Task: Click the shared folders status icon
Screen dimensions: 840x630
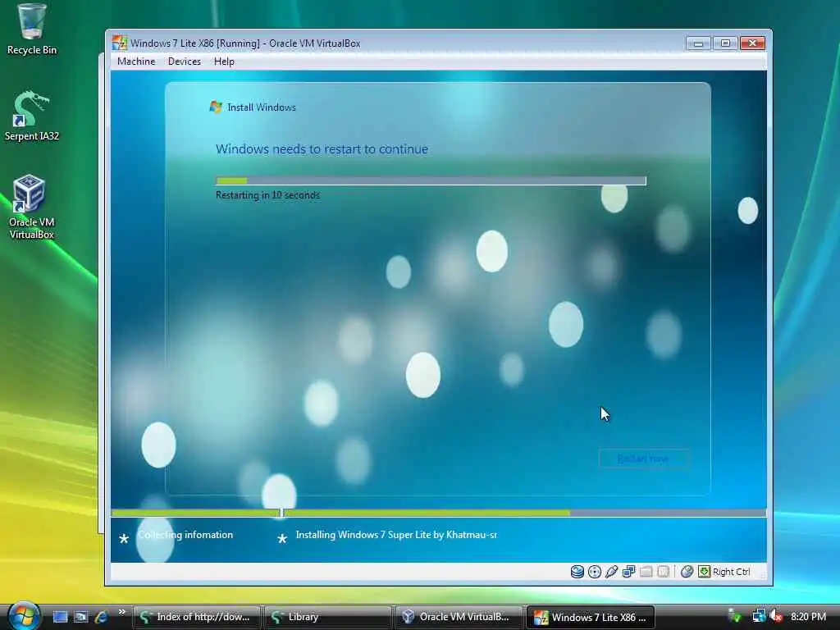Action: click(646, 572)
